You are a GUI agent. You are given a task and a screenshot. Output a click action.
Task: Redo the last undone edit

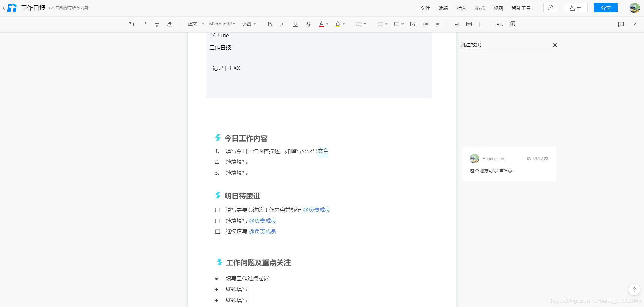click(x=144, y=24)
